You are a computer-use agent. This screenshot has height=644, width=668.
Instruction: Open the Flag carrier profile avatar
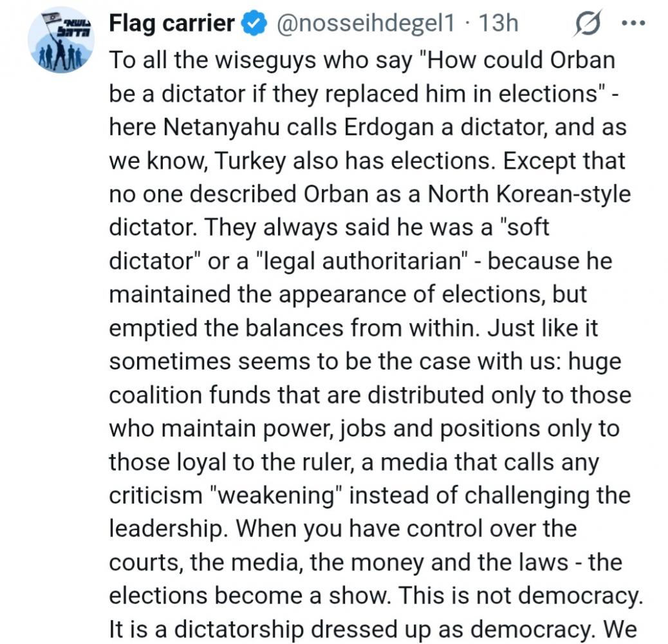pos(60,40)
